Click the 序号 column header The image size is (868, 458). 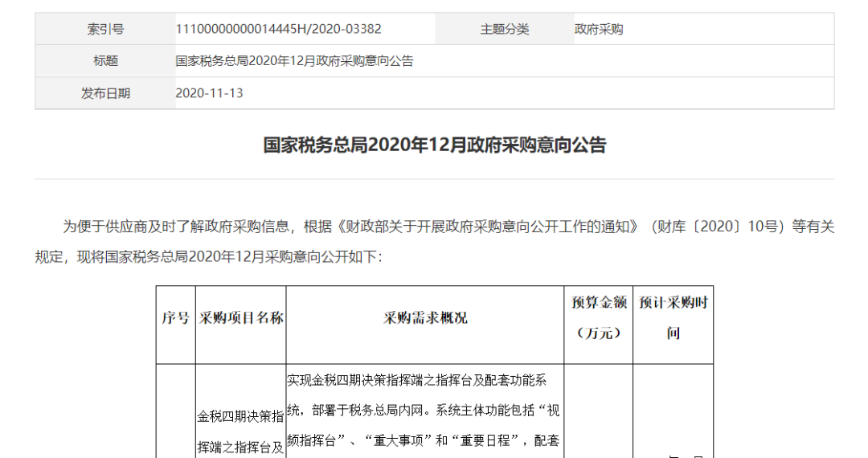[x=175, y=317]
